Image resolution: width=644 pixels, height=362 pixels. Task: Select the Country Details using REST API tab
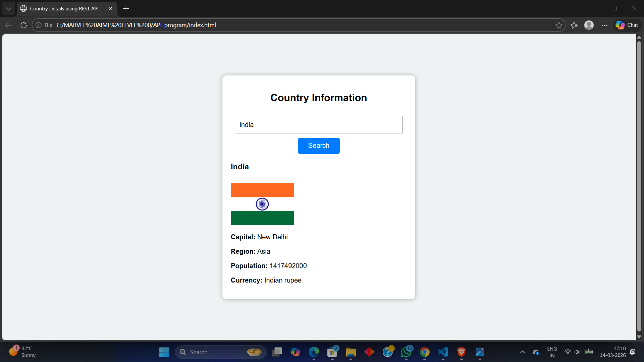64,8
